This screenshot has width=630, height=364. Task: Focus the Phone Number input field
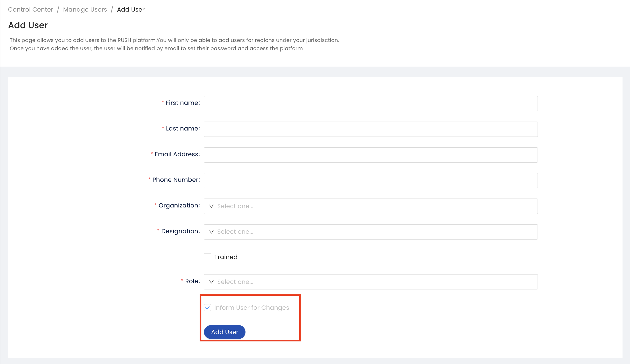[371, 180]
